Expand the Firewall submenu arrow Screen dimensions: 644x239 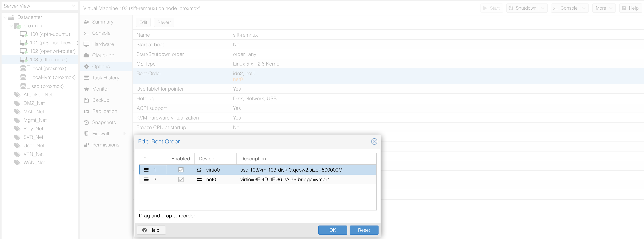click(x=124, y=134)
